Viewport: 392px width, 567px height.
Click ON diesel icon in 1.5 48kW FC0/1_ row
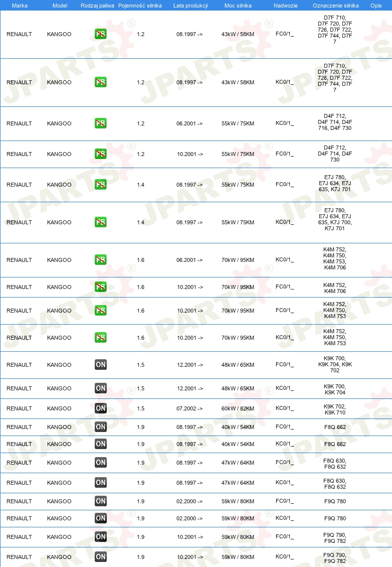pos(100,364)
